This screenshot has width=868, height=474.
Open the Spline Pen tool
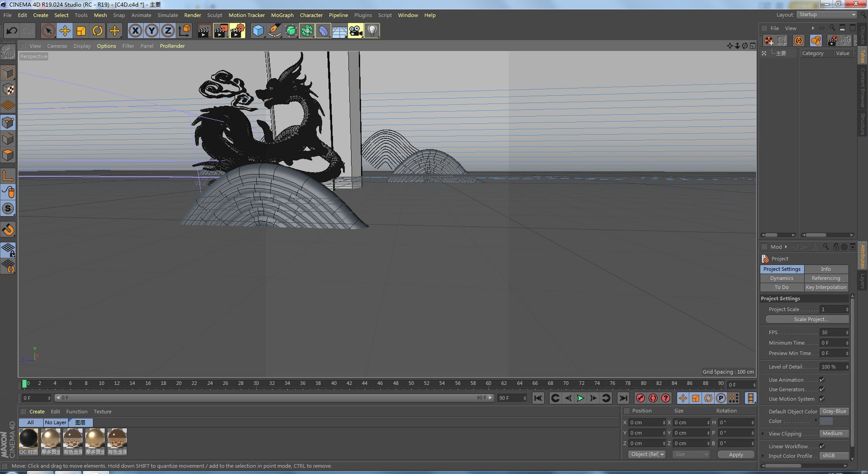(x=274, y=31)
